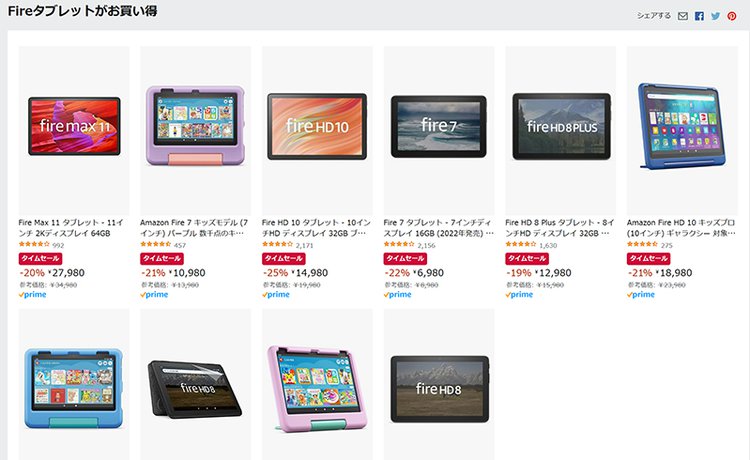Open the Fire HD 10 tablet thumbnail

[317, 126]
